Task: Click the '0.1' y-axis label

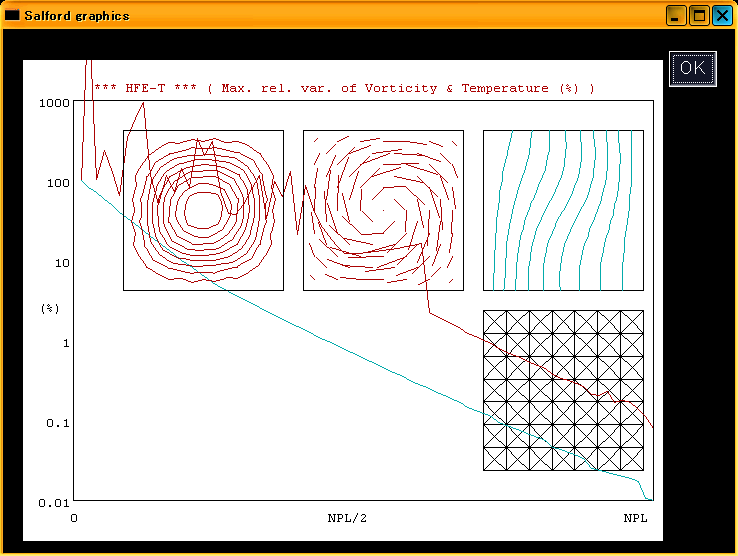Action: pyautogui.click(x=58, y=423)
